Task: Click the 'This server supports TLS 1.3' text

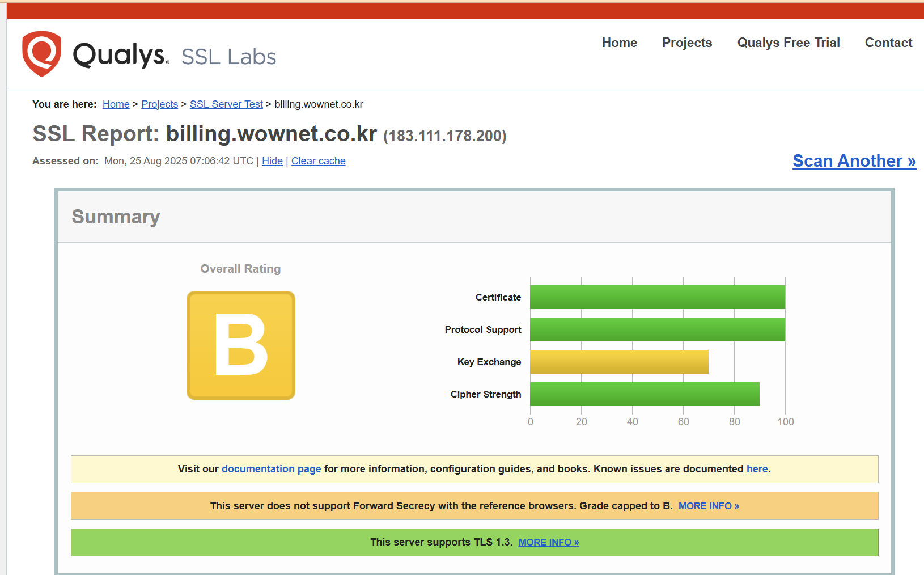Action: (x=441, y=542)
